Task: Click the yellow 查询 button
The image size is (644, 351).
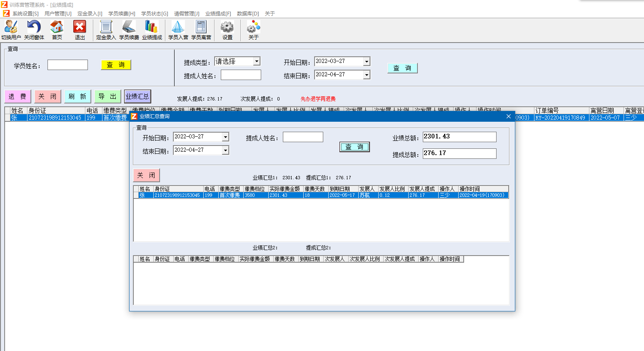Action: click(116, 65)
